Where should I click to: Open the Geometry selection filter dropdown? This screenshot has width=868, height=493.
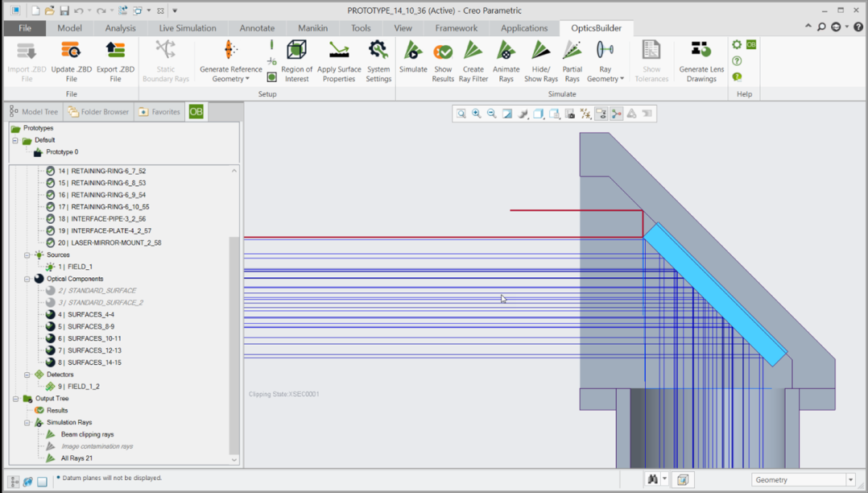coord(850,480)
